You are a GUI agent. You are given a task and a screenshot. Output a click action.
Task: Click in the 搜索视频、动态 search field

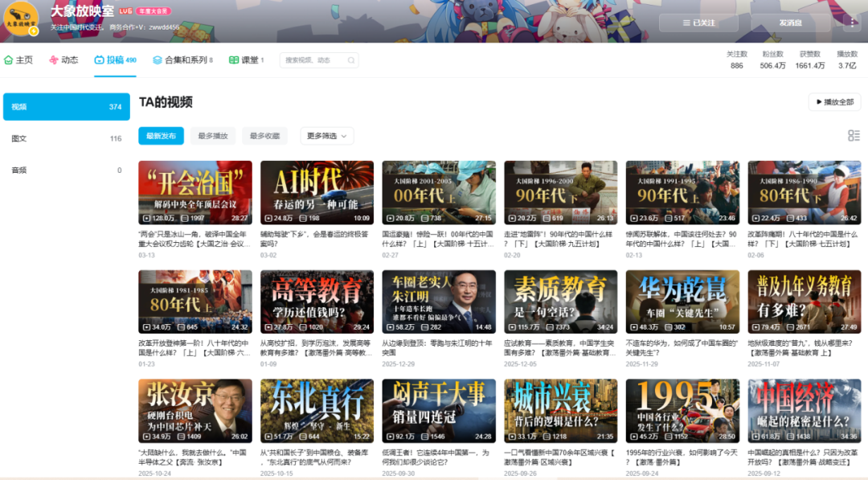click(x=312, y=60)
